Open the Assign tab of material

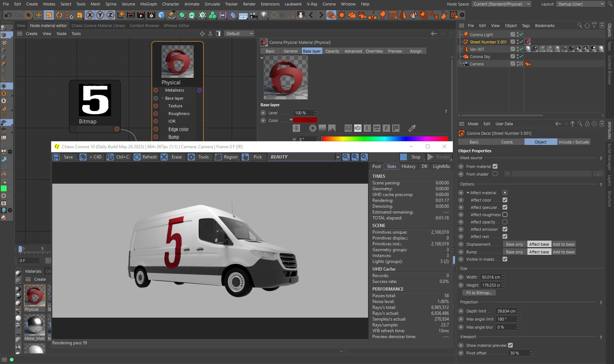(416, 51)
